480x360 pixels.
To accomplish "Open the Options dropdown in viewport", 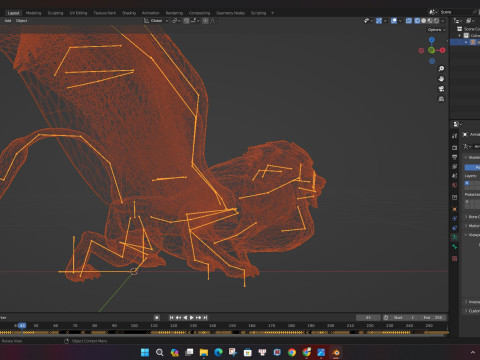I will pos(437,30).
